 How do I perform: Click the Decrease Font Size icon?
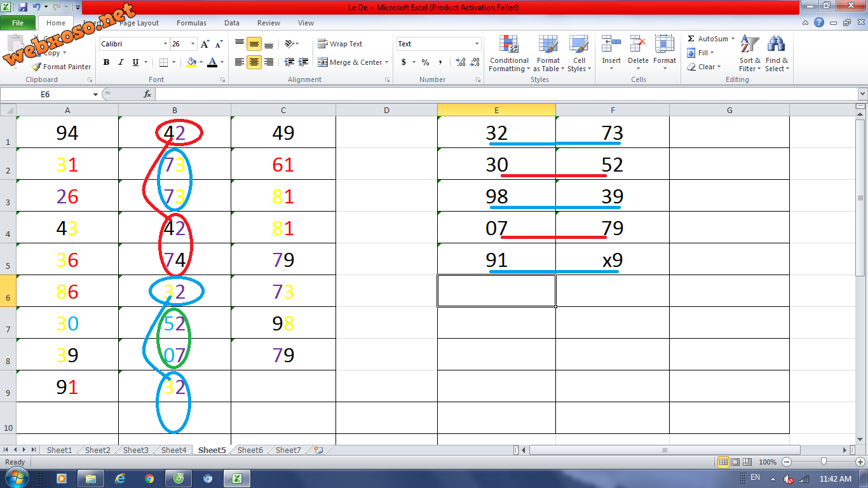tap(218, 44)
